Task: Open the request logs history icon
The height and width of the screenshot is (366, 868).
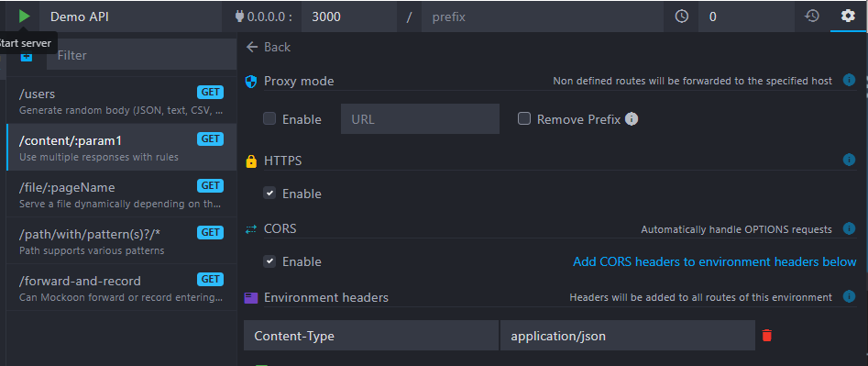Action: click(811, 17)
